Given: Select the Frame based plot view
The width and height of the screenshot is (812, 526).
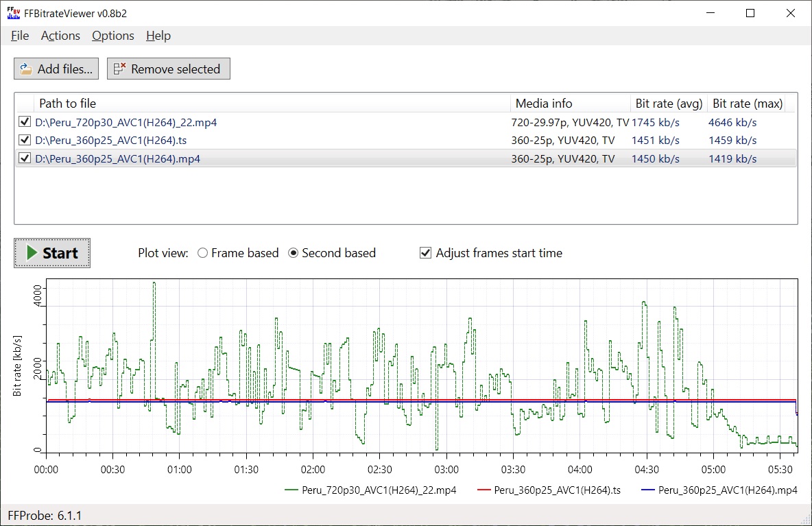Looking at the screenshot, I should coord(202,253).
